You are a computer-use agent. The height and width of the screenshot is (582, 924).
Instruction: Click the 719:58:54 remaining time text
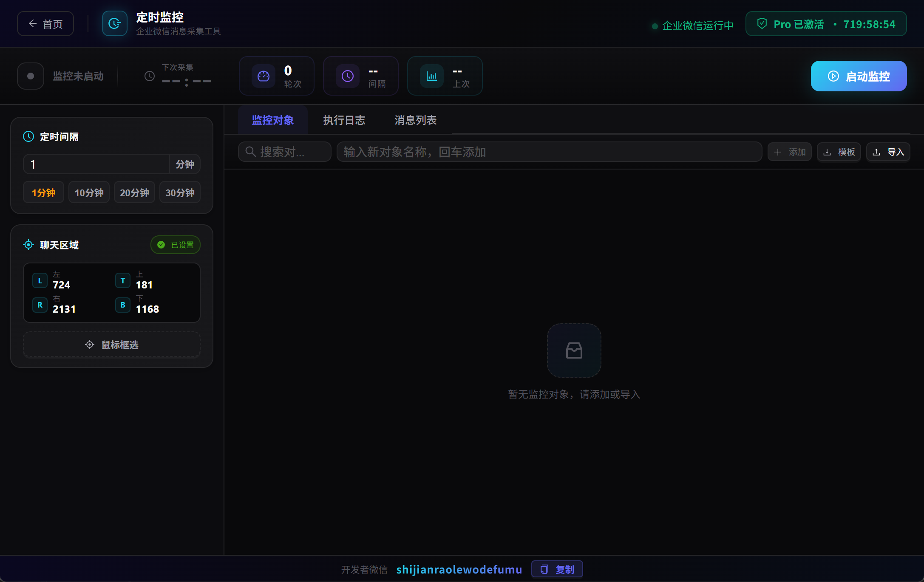[x=869, y=24]
